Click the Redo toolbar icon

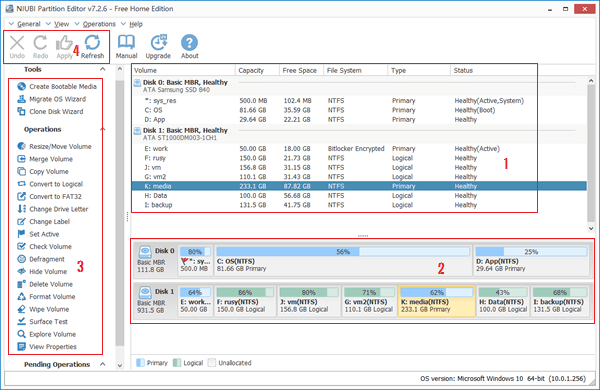[x=40, y=47]
